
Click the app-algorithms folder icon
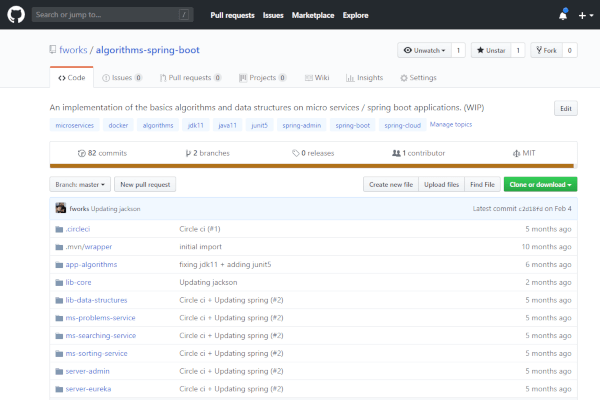point(59,264)
